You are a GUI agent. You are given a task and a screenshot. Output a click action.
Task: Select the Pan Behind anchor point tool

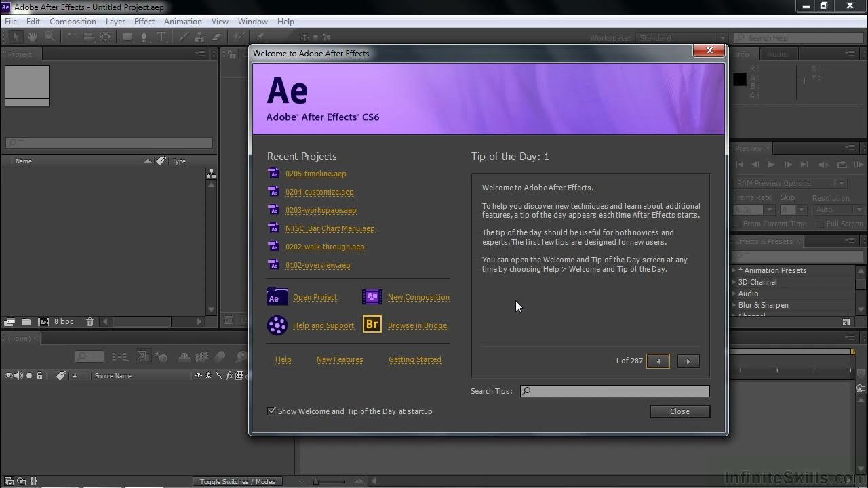click(x=106, y=37)
